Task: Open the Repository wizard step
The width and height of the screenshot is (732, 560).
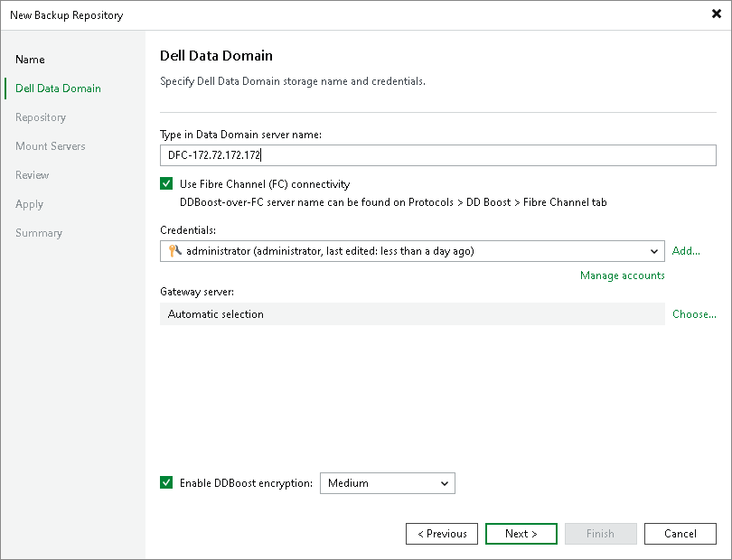Action: pos(41,117)
